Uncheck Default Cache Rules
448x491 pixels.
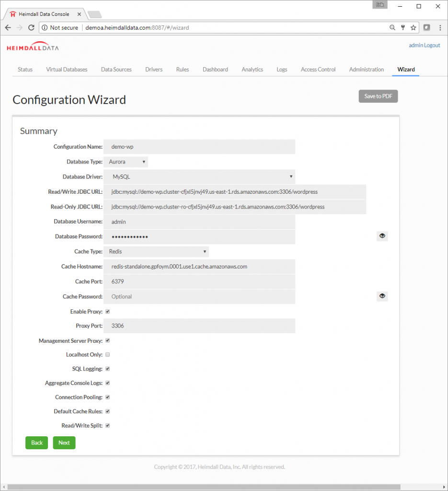click(108, 411)
